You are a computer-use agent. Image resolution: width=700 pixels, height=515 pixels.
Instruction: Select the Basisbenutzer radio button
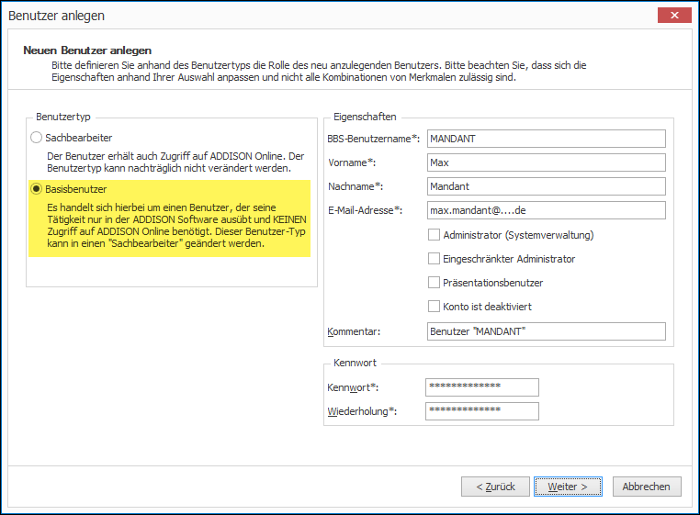(36, 189)
